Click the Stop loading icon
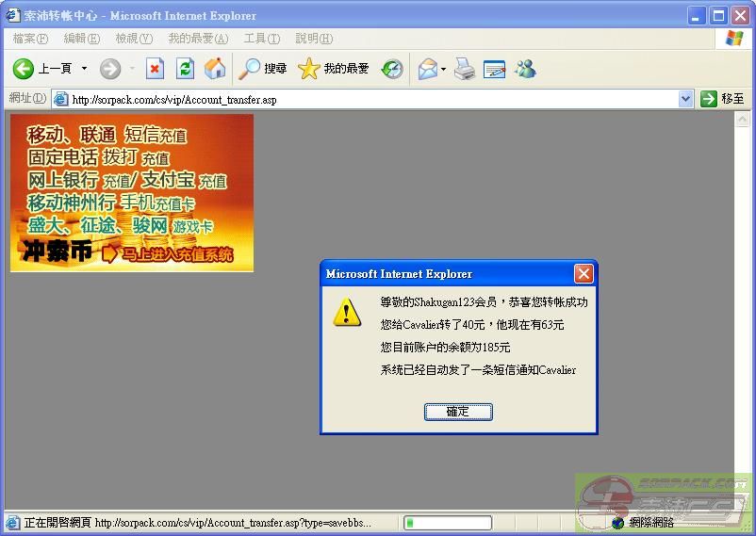The image size is (756, 536). click(x=155, y=69)
